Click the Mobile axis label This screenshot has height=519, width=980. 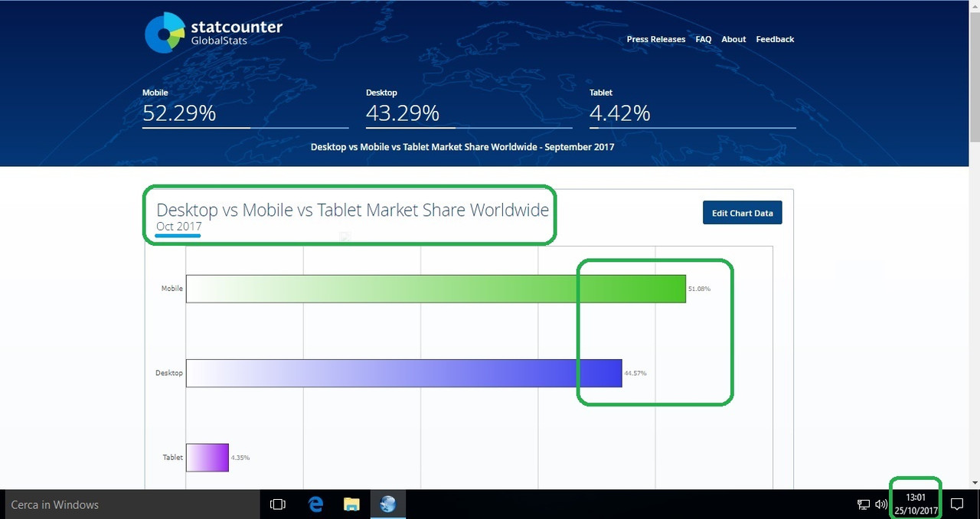pos(171,289)
